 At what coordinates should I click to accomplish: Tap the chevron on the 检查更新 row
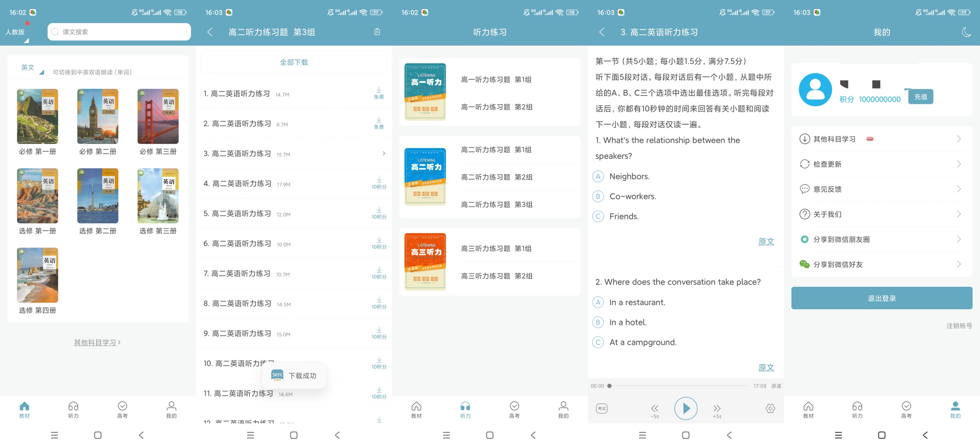pos(958,164)
